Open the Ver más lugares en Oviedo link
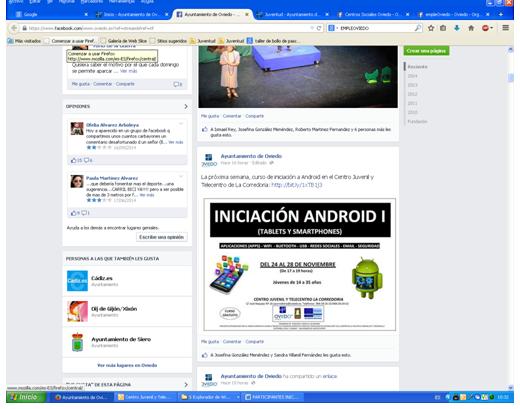This screenshot has width=520, height=409. point(127,365)
